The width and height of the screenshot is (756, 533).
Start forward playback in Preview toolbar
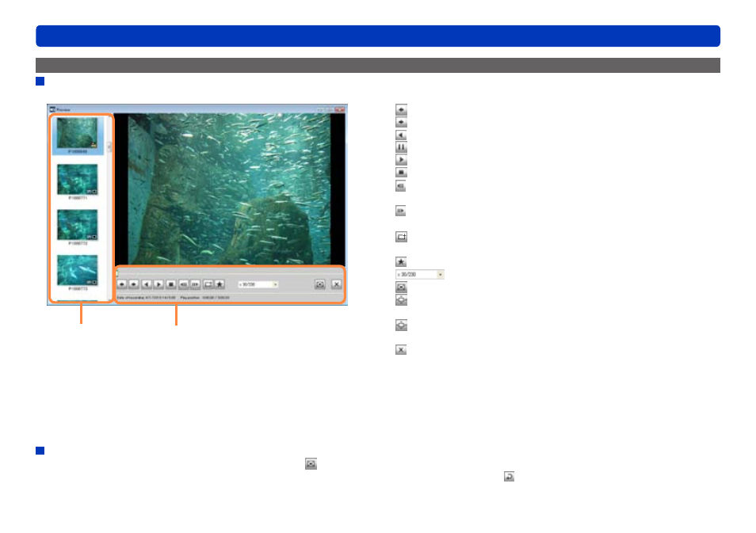coord(158,284)
